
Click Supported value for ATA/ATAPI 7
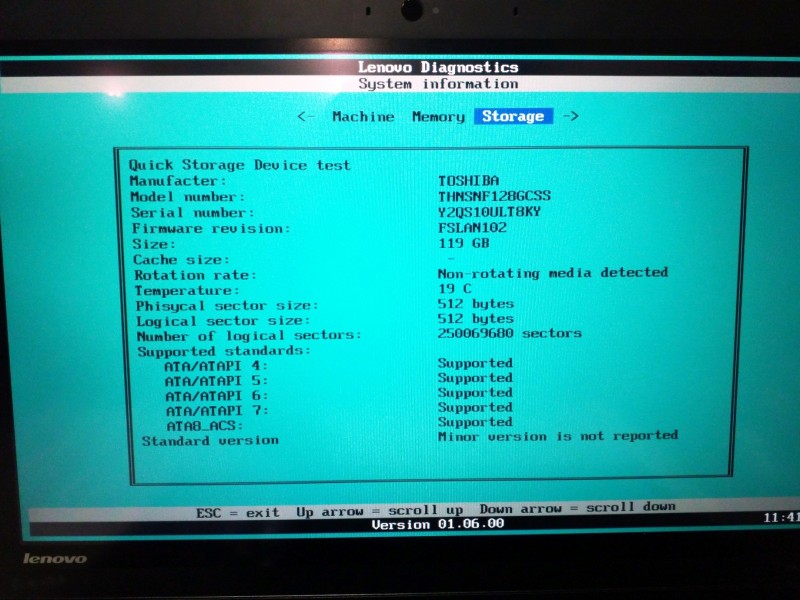tap(475, 408)
